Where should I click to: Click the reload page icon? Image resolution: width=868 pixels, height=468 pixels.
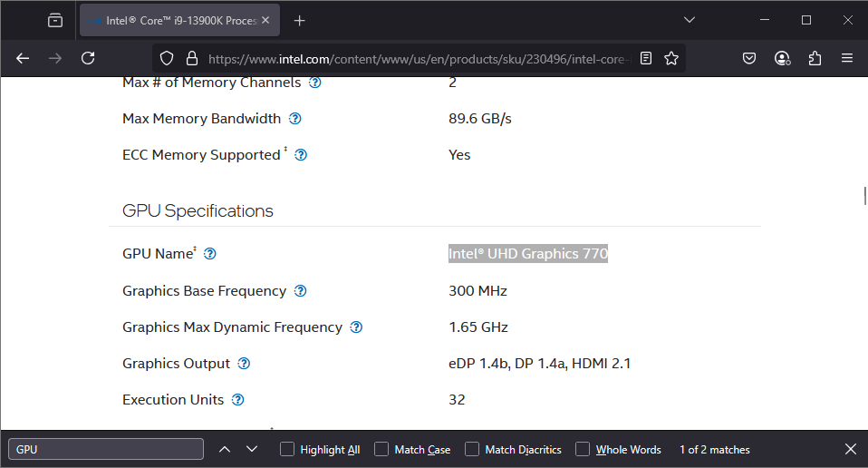point(88,58)
